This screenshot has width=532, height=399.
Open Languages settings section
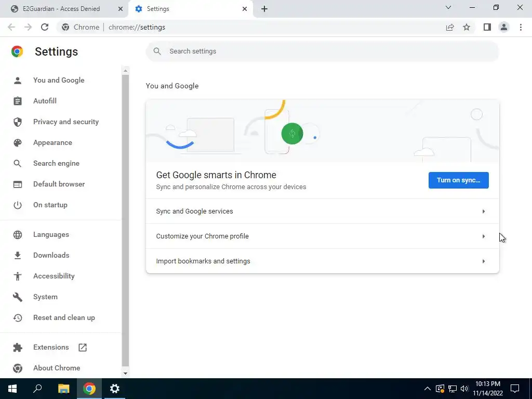click(x=61, y=235)
